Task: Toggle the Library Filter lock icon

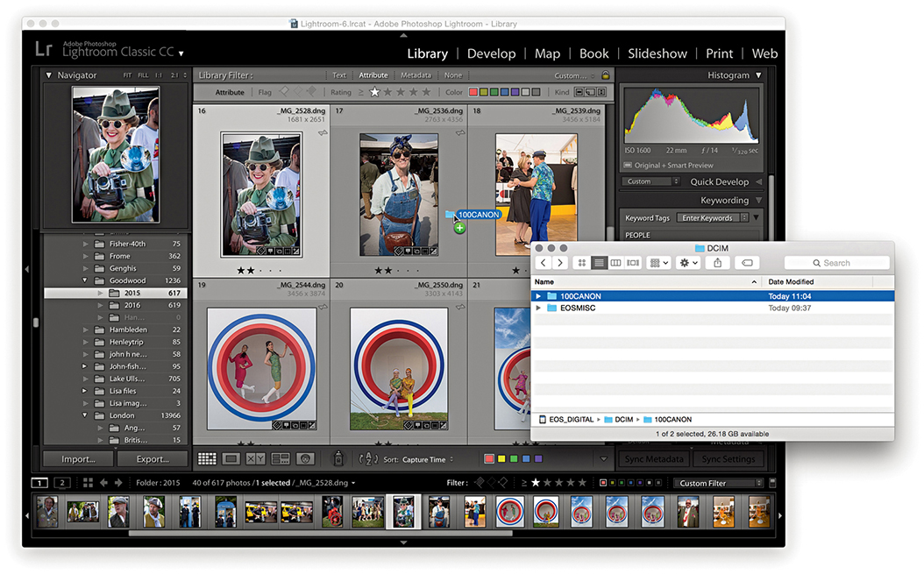Action: coord(605,75)
